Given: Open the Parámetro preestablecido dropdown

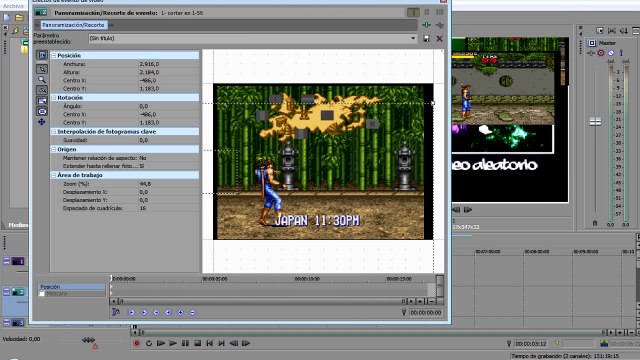Looking at the screenshot, I should pos(413,38).
